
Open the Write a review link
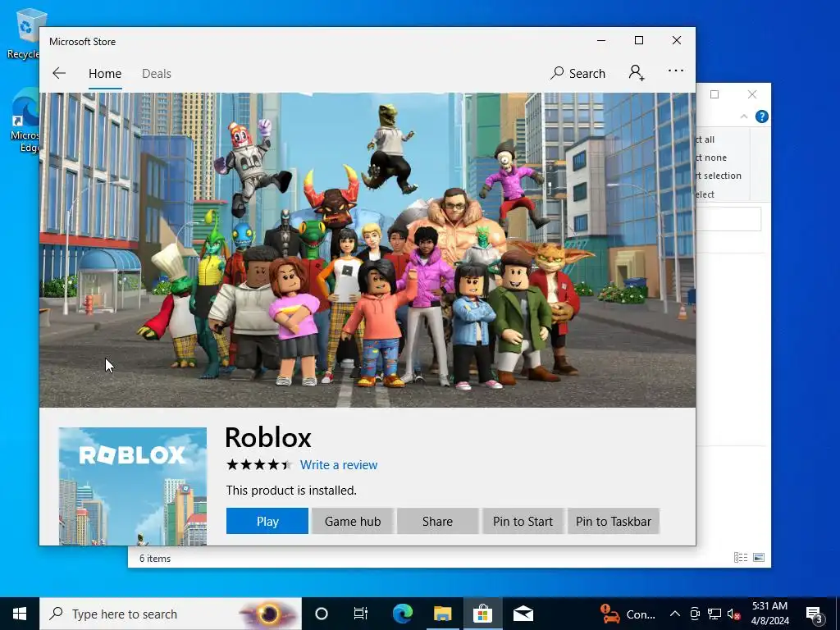click(x=339, y=465)
